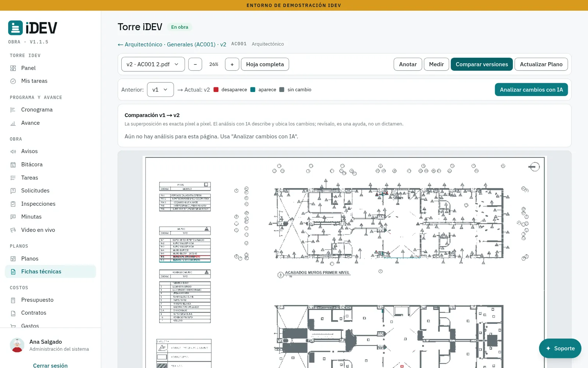Click the Presupuesto calculator icon
The height and width of the screenshot is (368, 588).
(13, 300)
